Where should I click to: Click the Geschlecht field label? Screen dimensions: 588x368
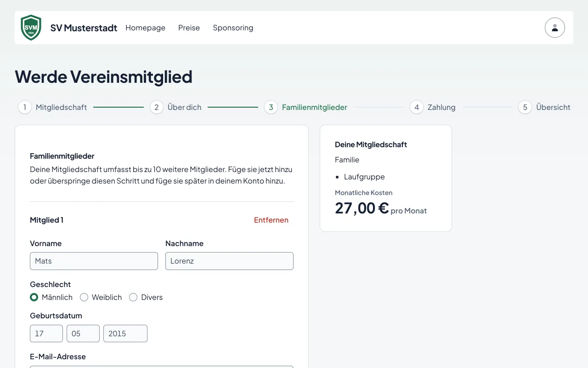[50, 284]
